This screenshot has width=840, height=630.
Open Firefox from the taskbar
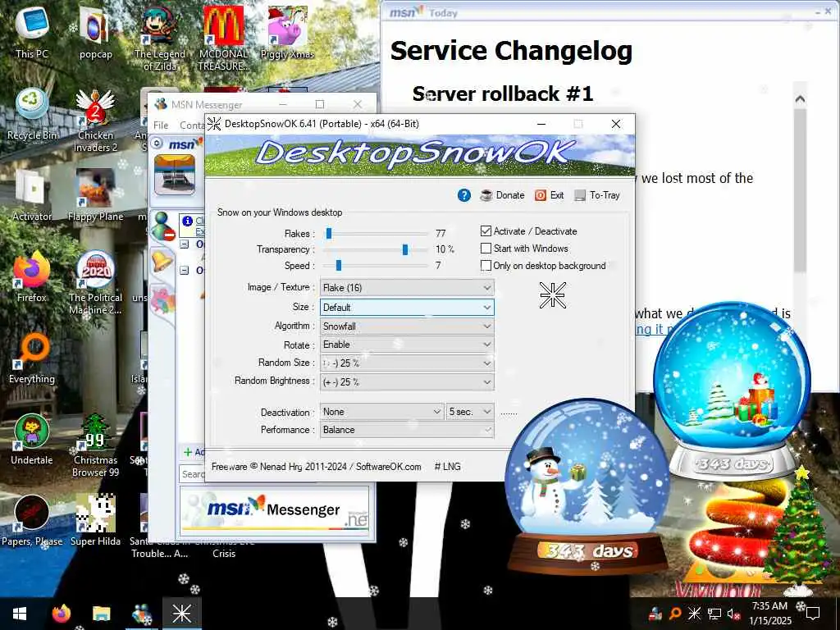point(61,614)
